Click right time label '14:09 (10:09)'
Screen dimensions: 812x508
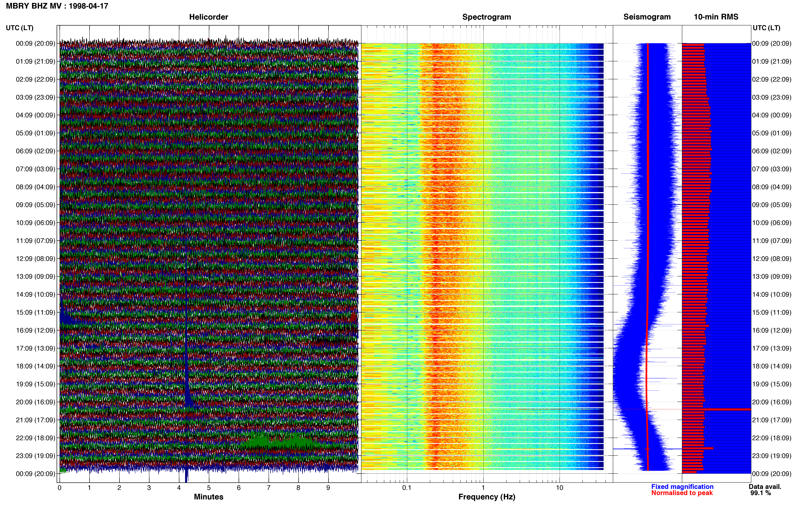click(772, 295)
